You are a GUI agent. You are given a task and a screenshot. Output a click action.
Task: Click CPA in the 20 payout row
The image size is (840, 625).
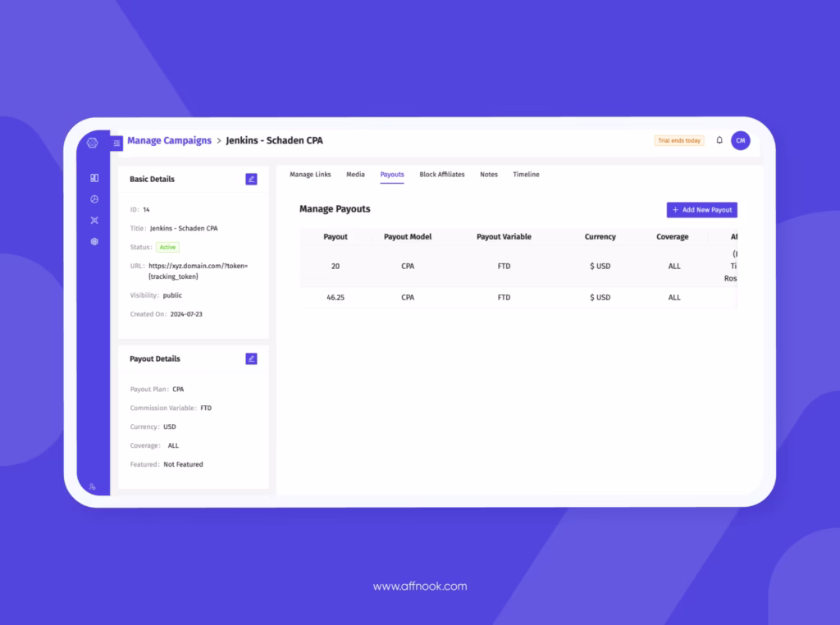click(x=408, y=267)
